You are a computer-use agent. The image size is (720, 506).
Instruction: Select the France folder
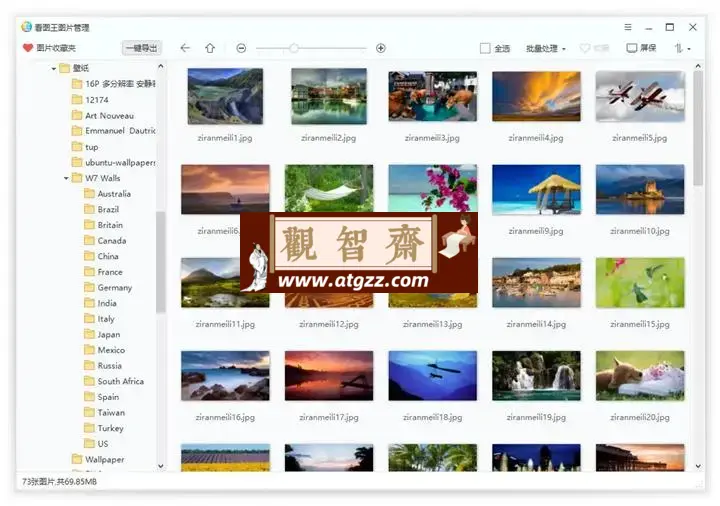[104, 272]
